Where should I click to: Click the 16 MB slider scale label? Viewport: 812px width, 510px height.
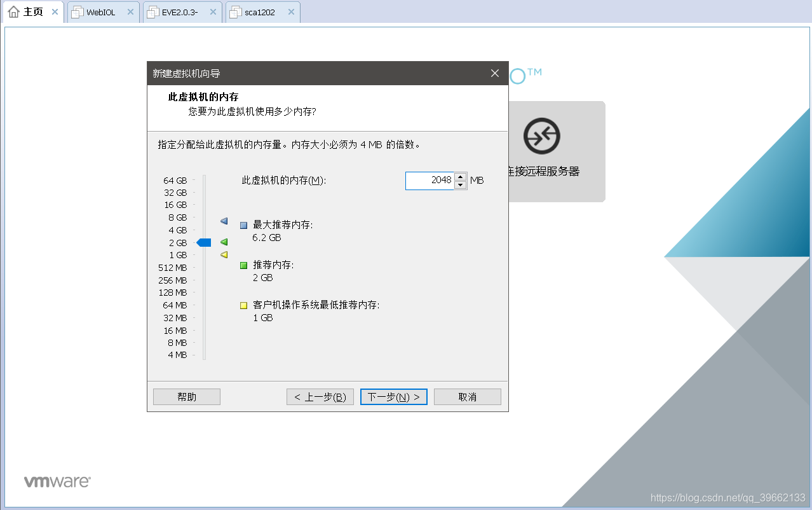[175, 331]
